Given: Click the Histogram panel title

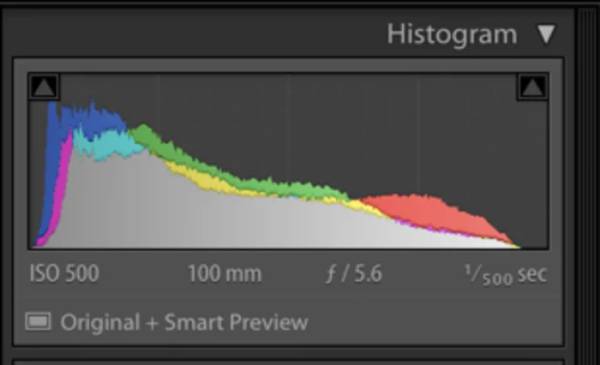Looking at the screenshot, I should [452, 35].
